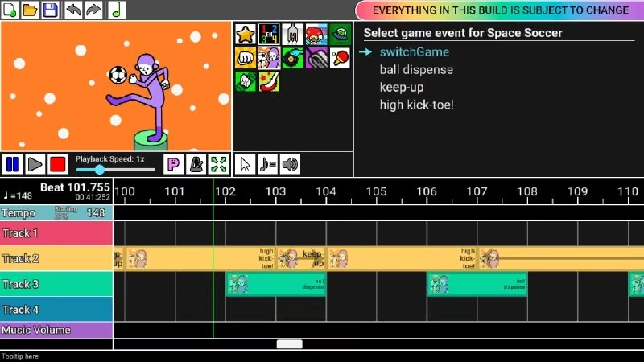
Task: Click beat 109 on the timeline ruler
Action: coord(577,191)
